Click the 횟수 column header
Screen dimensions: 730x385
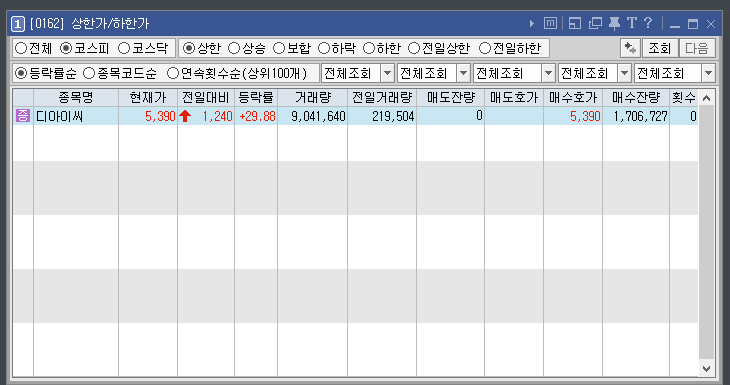point(684,98)
